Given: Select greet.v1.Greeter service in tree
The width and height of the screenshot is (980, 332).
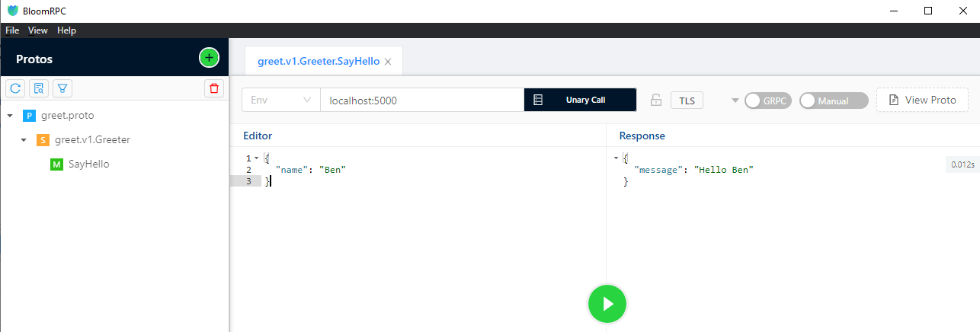Looking at the screenshot, I should click(x=92, y=140).
